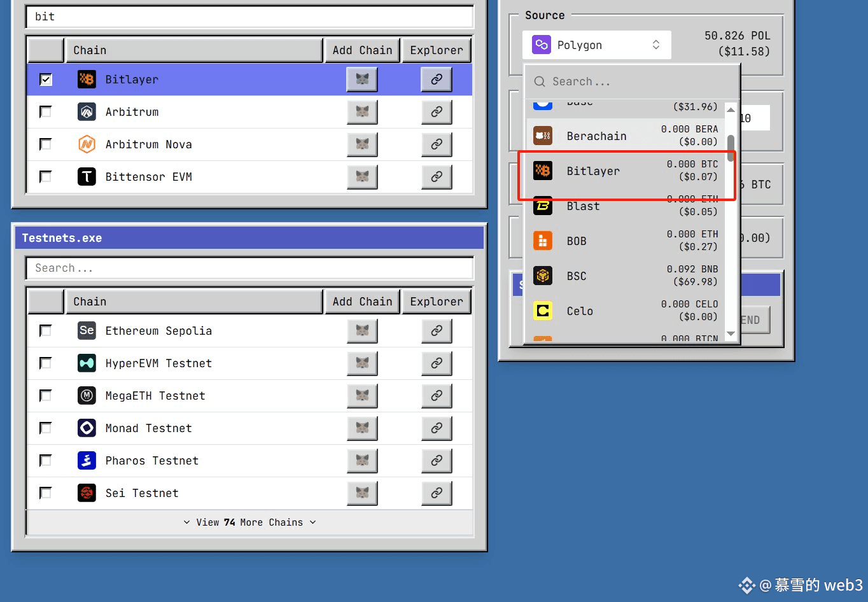Click the Add Chain header in the top list
868x602 pixels.
point(362,50)
